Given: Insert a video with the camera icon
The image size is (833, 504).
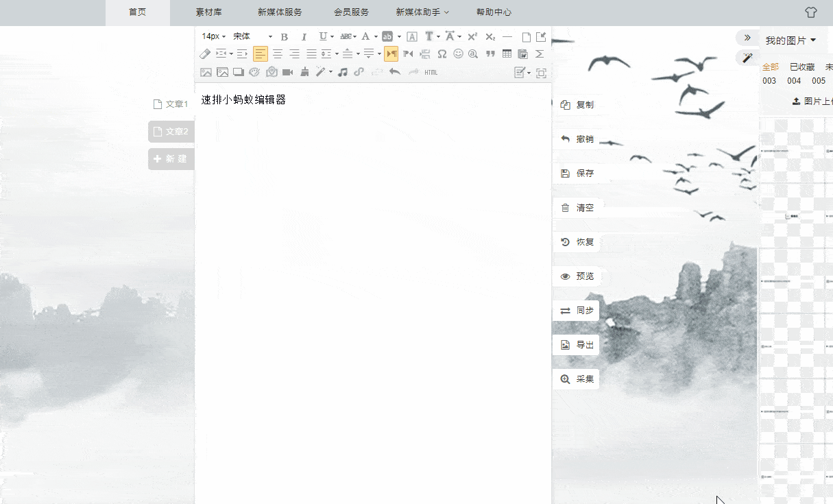Looking at the screenshot, I should (x=288, y=72).
